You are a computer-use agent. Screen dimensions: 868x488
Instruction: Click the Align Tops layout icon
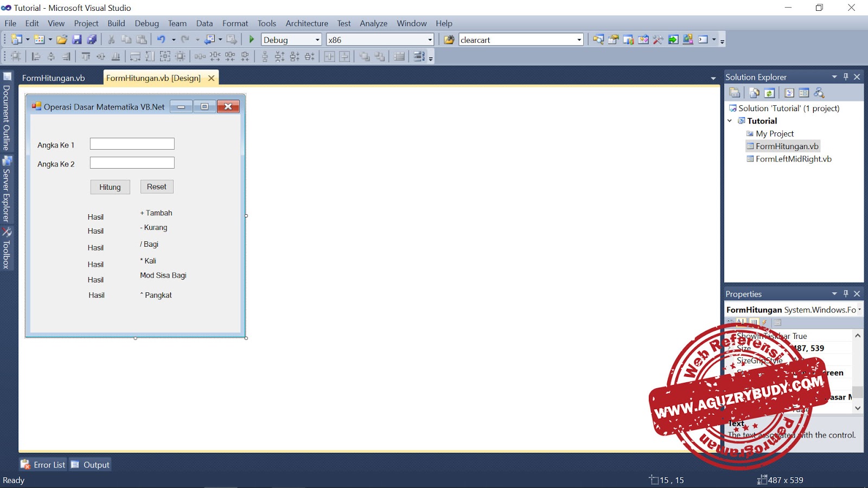(86, 56)
